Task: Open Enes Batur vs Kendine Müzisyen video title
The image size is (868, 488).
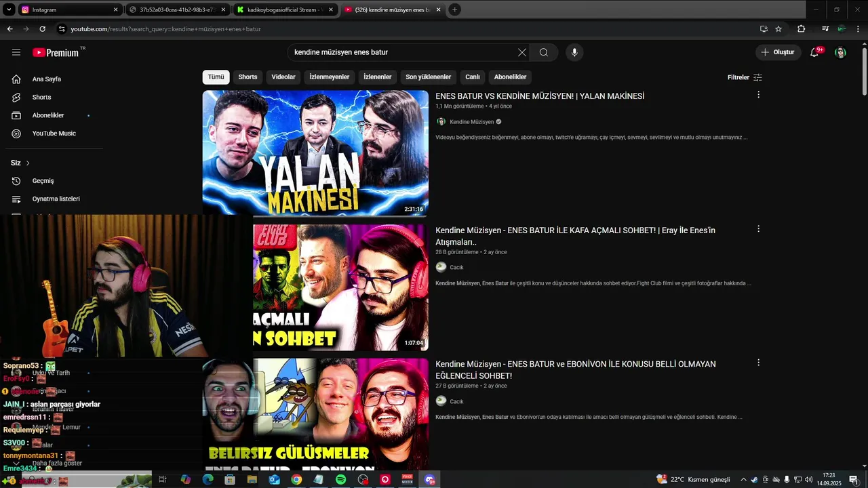Action: coord(540,96)
